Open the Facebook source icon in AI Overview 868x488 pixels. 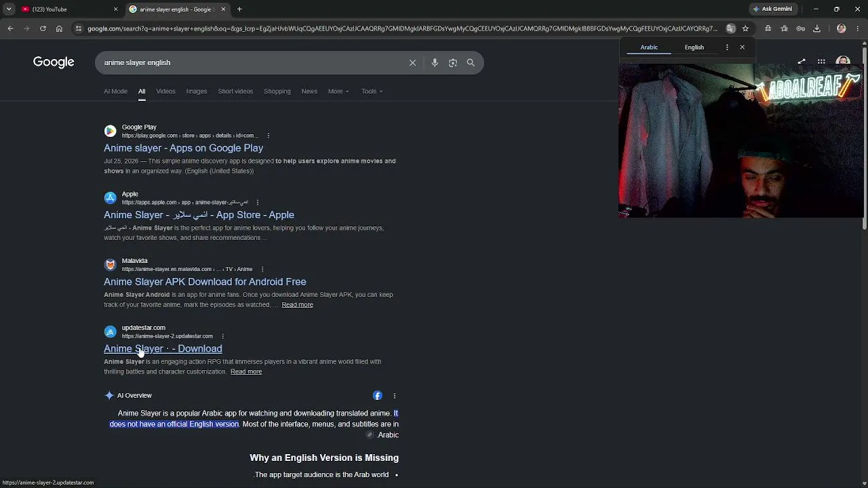point(378,396)
